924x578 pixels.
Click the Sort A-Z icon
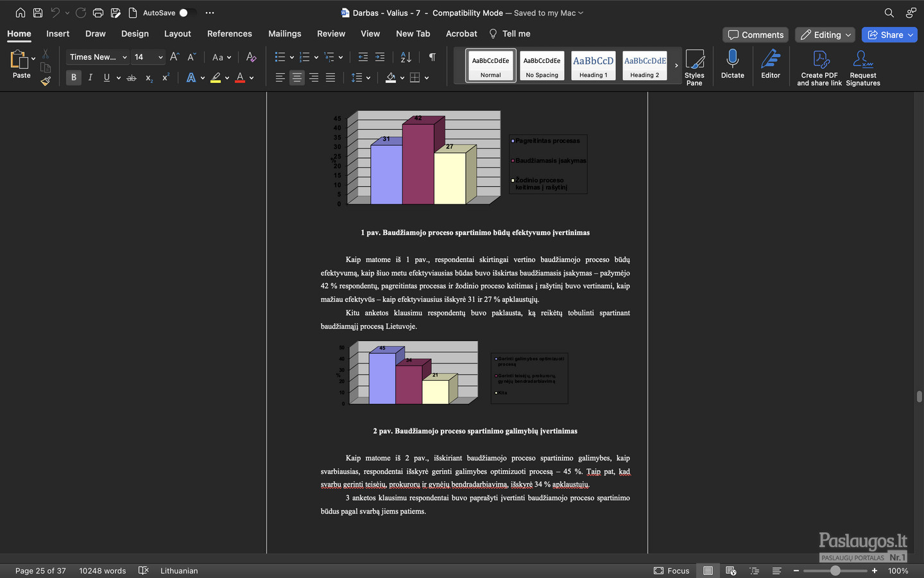[406, 57]
